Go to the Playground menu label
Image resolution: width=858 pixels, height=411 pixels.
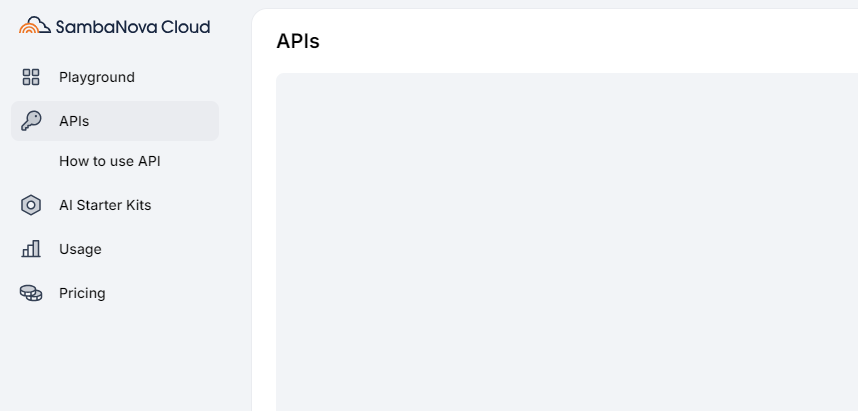point(97,78)
